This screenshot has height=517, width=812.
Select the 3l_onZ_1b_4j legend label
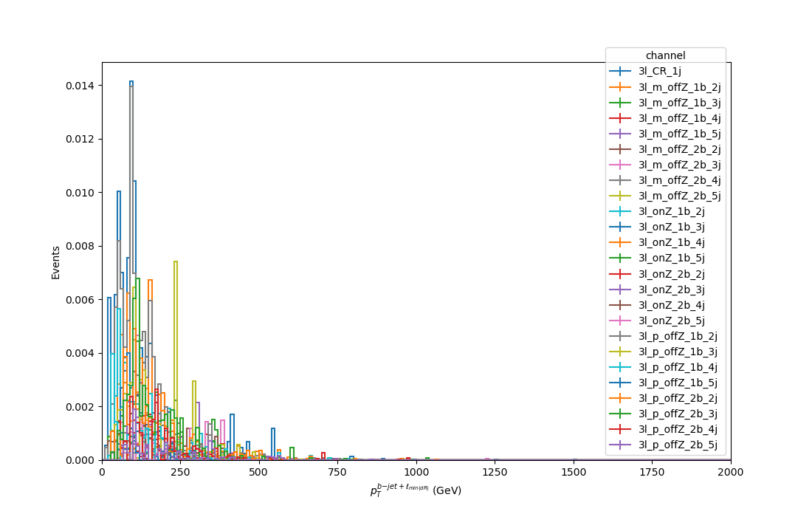click(671, 242)
